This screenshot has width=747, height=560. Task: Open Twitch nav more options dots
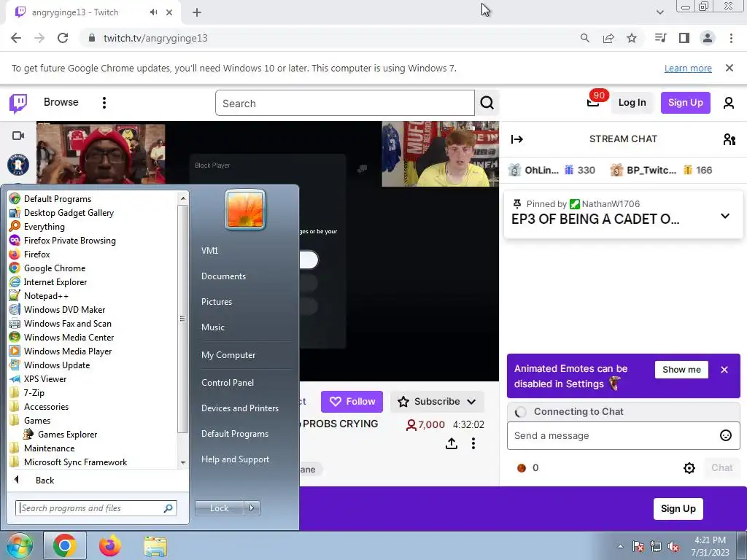104,103
